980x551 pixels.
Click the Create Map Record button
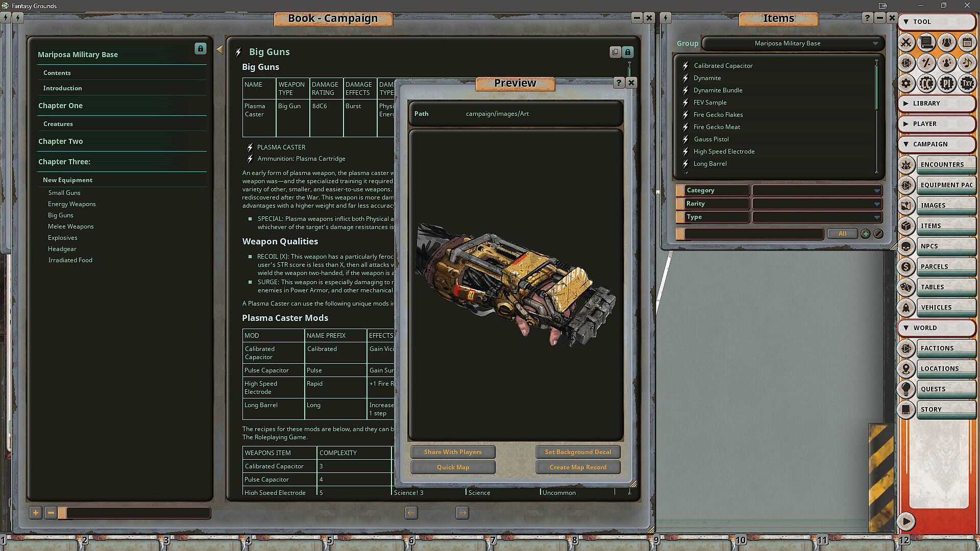coord(578,467)
